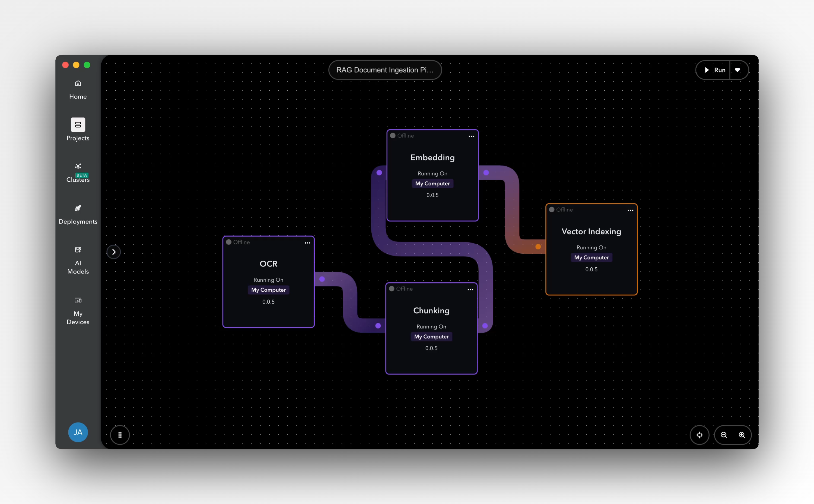Click the Offline status on the Vector Indexing node
814x504 pixels.
tap(561, 210)
